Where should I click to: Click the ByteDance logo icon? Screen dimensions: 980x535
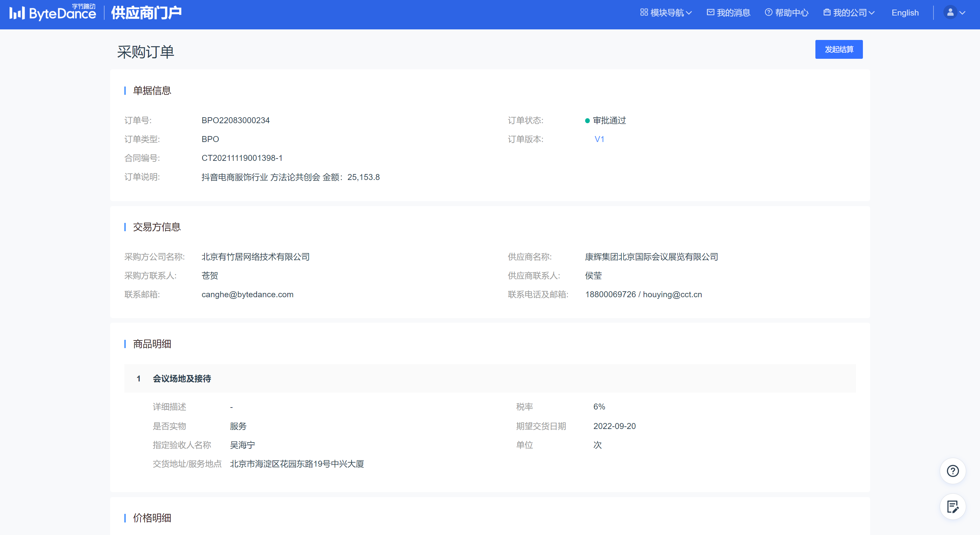(17, 13)
